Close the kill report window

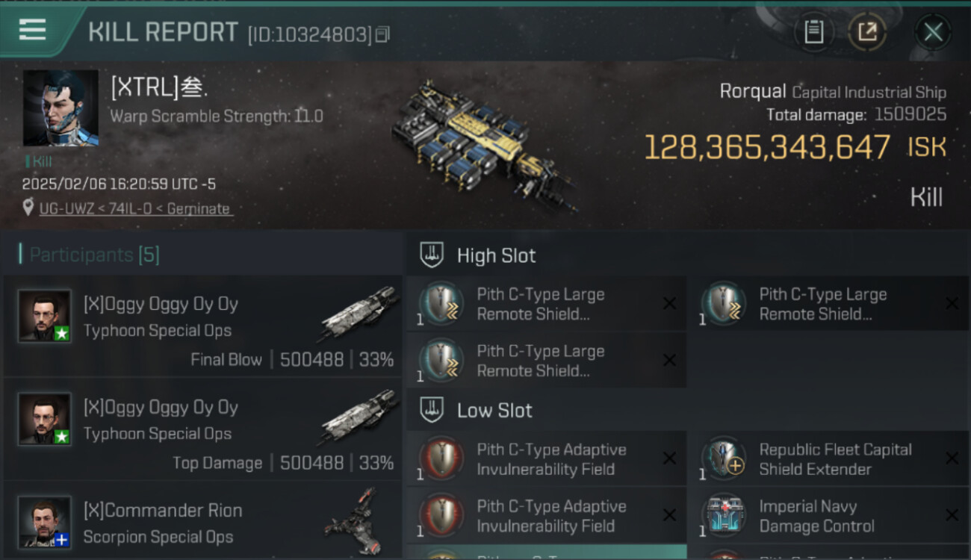933,32
